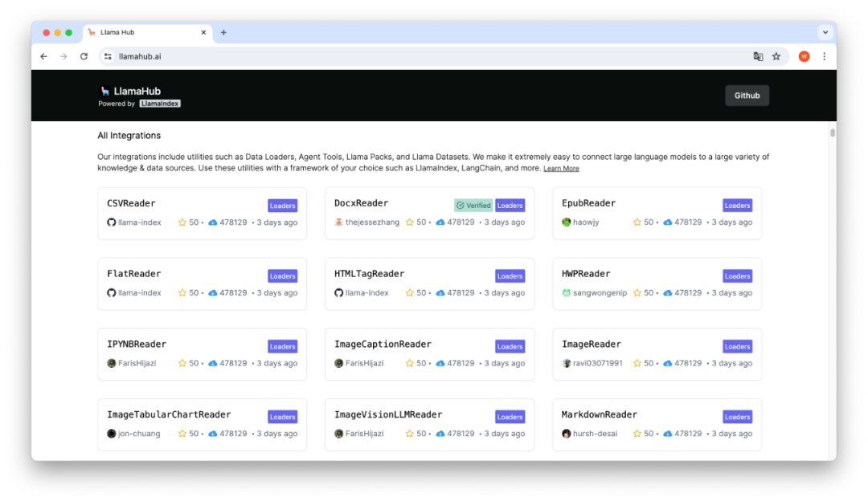Click the GitHub icon on HTMLTagReader card
The image size is (868, 502).
(x=339, y=293)
